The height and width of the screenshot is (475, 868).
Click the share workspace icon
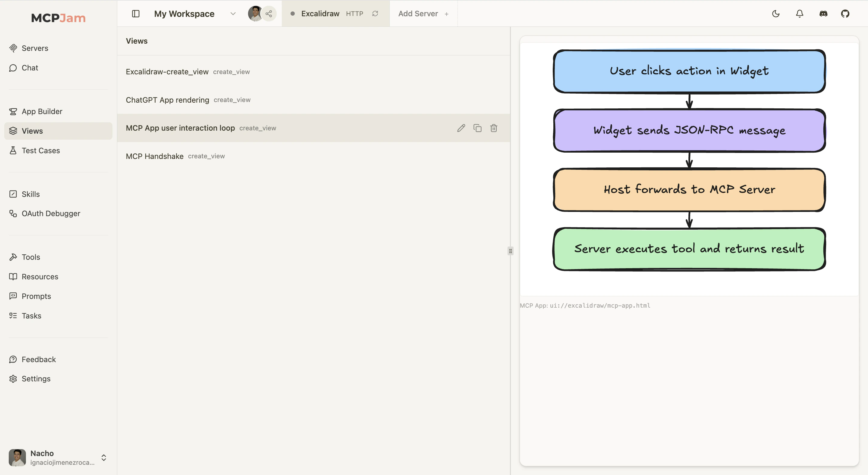point(269,14)
